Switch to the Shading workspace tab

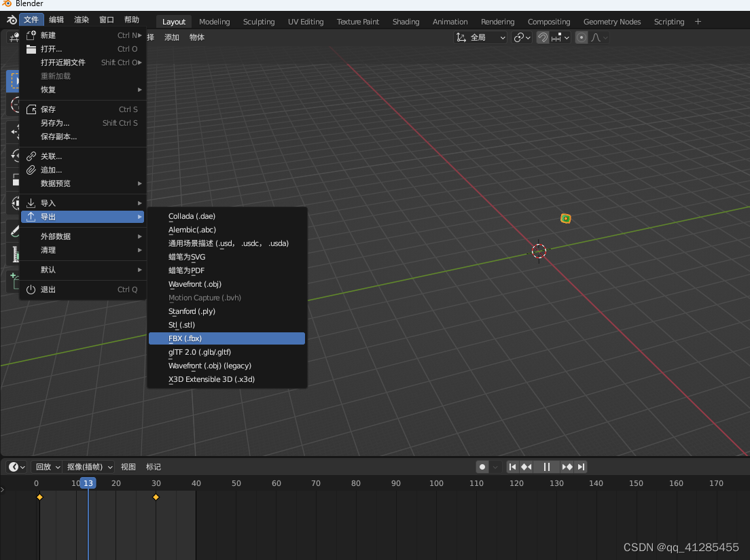(x=406, y=22)
